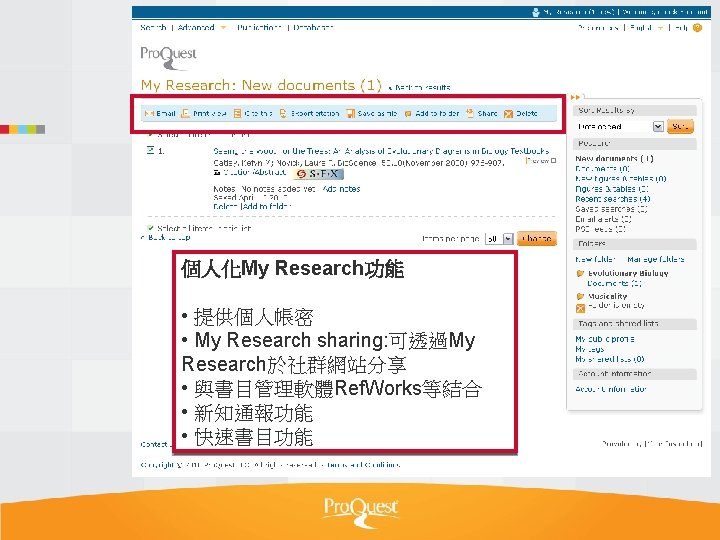Open Preferences in top right
The width and height of the screenshot is (720, 540).
pyautogui.click(x=598, y=28)
